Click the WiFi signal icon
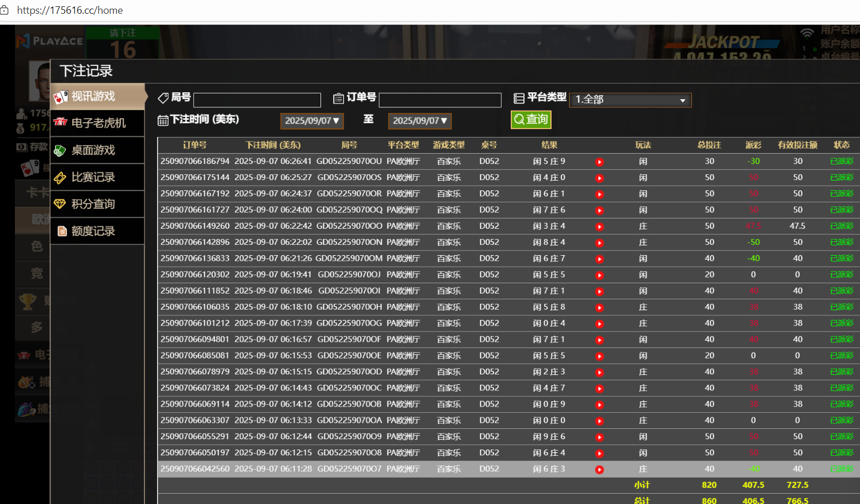This screenshot has width=860, height=504. pyautogui.click(x=807, y=33)
